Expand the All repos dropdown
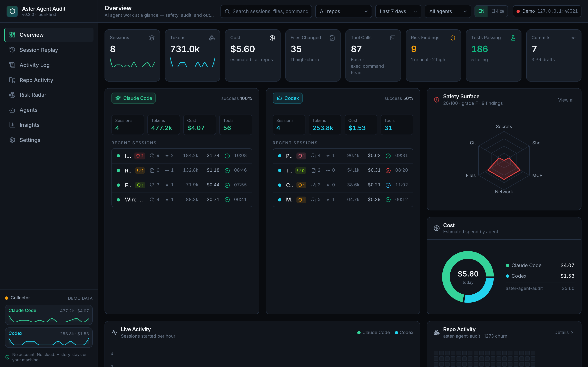The image size is (588, 367). tap(343, 11)
